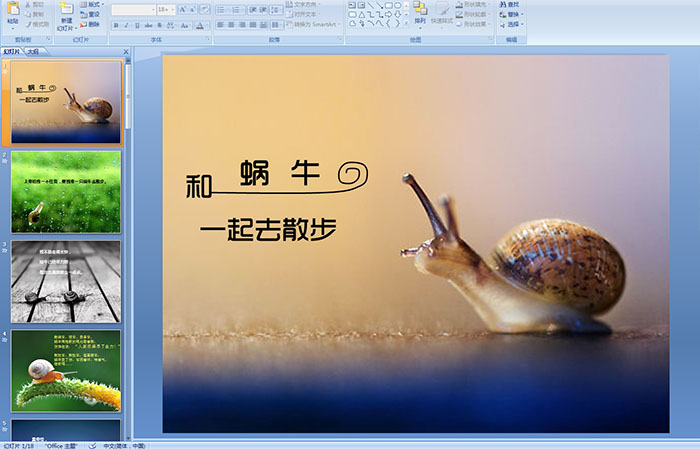Toggle underline formatting
Image resolution: width=700 pixels, height=449 pixels.
(137, 25)
